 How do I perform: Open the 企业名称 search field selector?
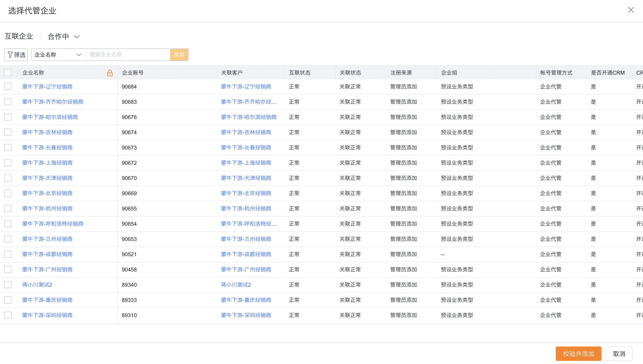pyautogui.click(x=58, y=54)
